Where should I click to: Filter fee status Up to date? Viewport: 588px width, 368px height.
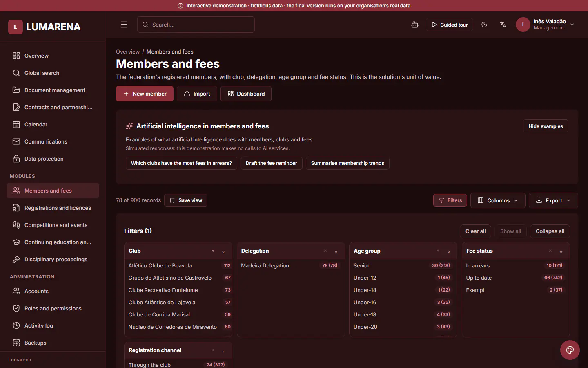[516, 278]
